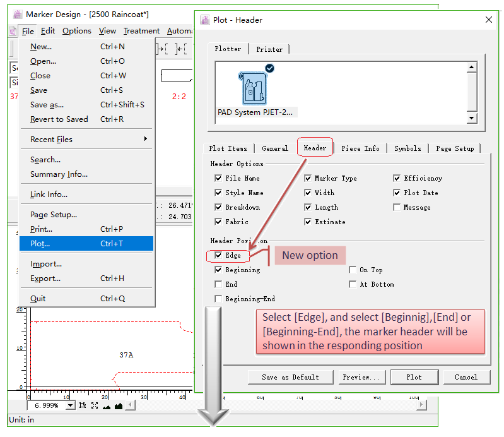This screenshot has height=437, width=504.
Task: Click the 'Unit: in' status bar text
Action: tap(21, 419)
